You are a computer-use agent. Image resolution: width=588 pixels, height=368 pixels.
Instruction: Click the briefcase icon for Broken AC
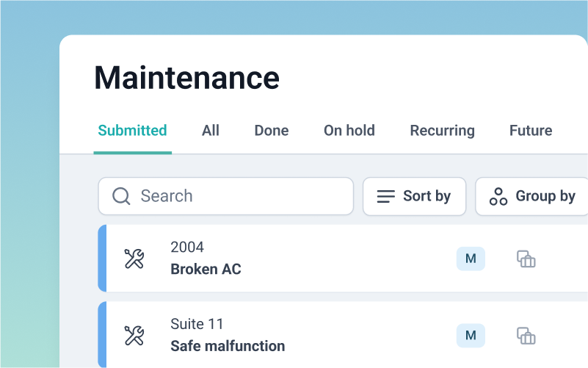526,259
